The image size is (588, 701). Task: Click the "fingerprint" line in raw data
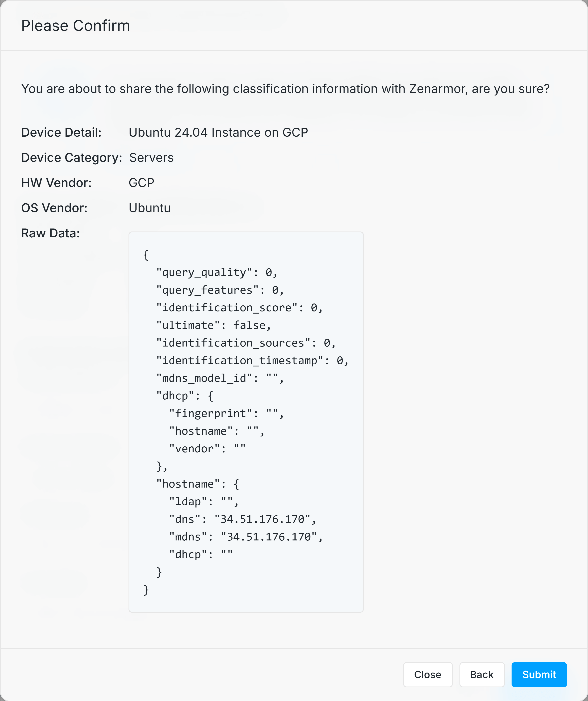click(x=227, y=414)
